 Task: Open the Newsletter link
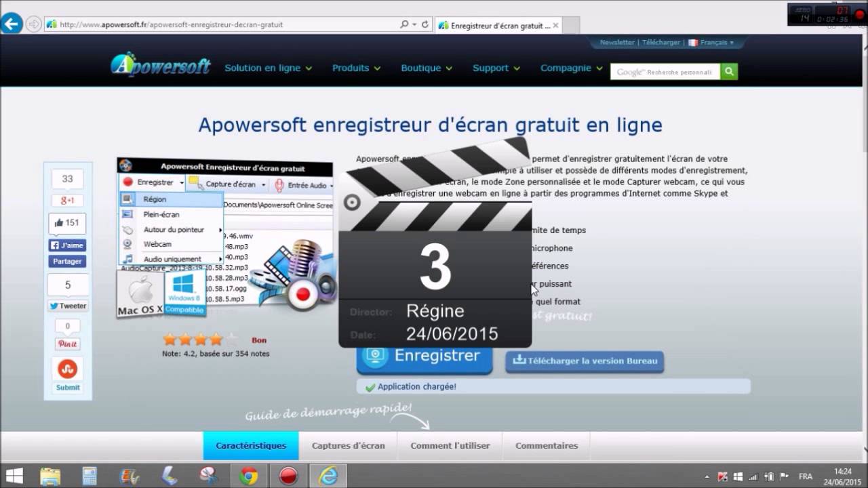click(x=617, y=42)
